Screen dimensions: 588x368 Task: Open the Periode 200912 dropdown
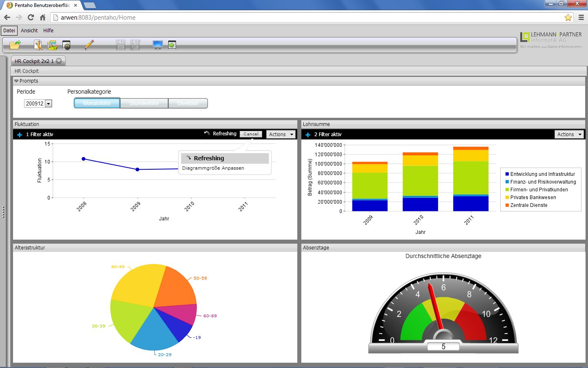[x=38, y=103]
